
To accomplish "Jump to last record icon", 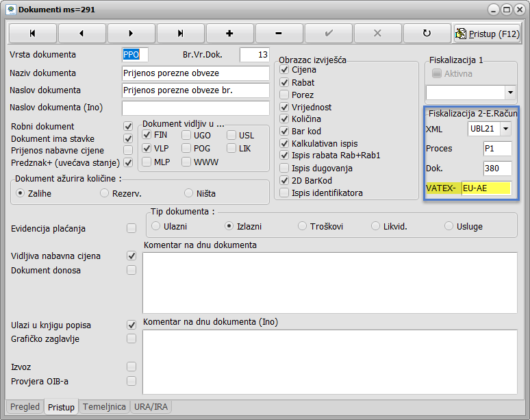I will 180,33.
